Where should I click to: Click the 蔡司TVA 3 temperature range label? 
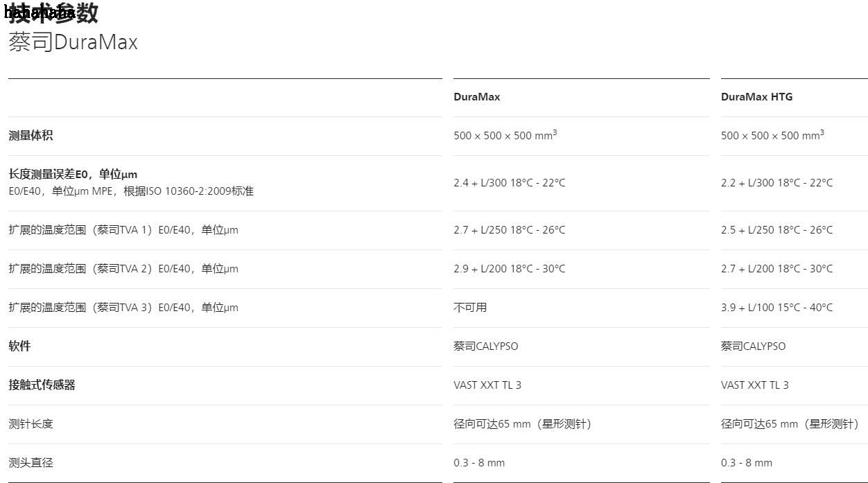tap(123, 308)
